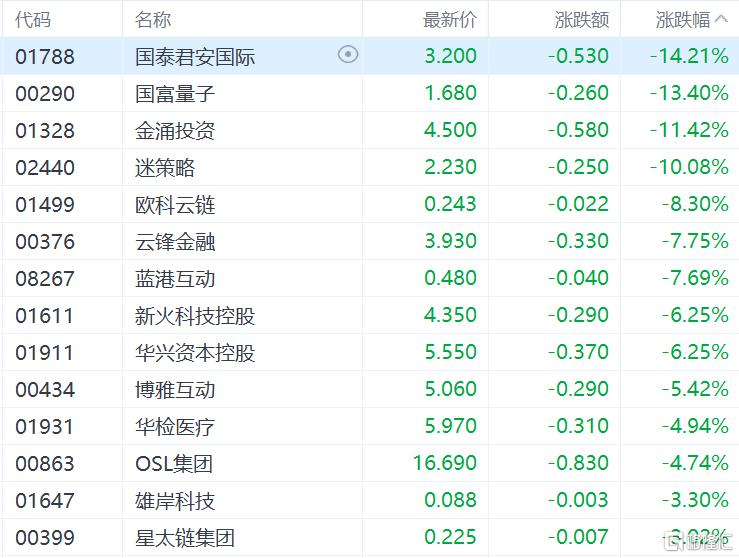
Task: Open stock 国富量子
Action: point(175,94)
